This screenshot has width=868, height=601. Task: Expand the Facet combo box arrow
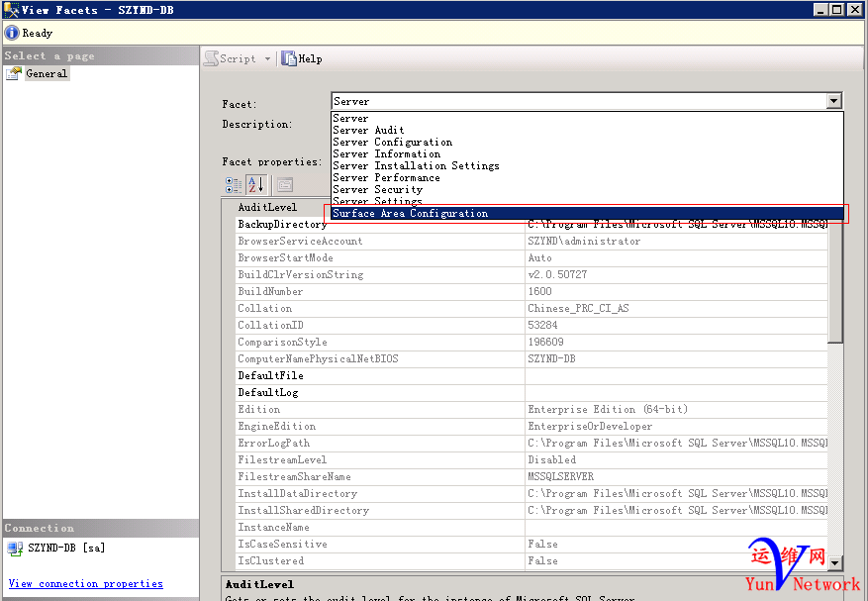834,101
